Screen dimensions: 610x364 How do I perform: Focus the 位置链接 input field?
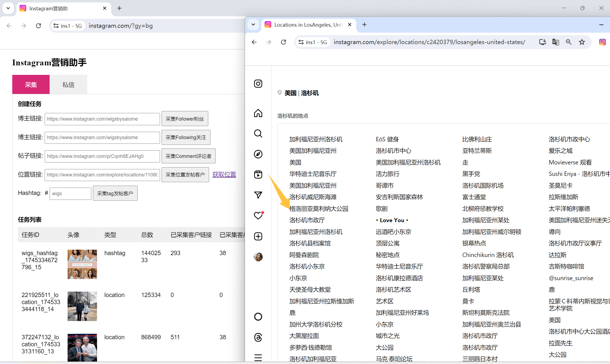tap(102, 175)
